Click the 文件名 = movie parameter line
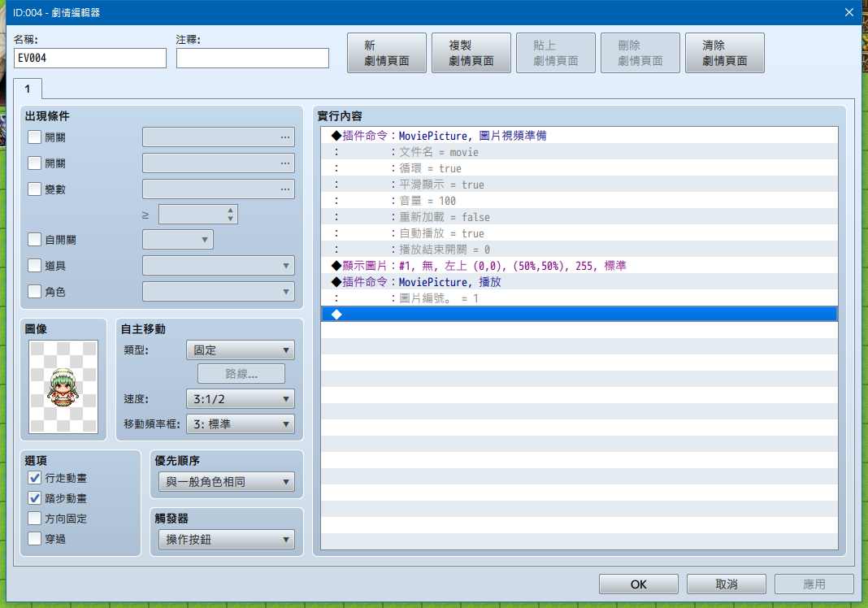Image resolution: width=868 pixels, height=608 pixels. [x=579, y=152]
